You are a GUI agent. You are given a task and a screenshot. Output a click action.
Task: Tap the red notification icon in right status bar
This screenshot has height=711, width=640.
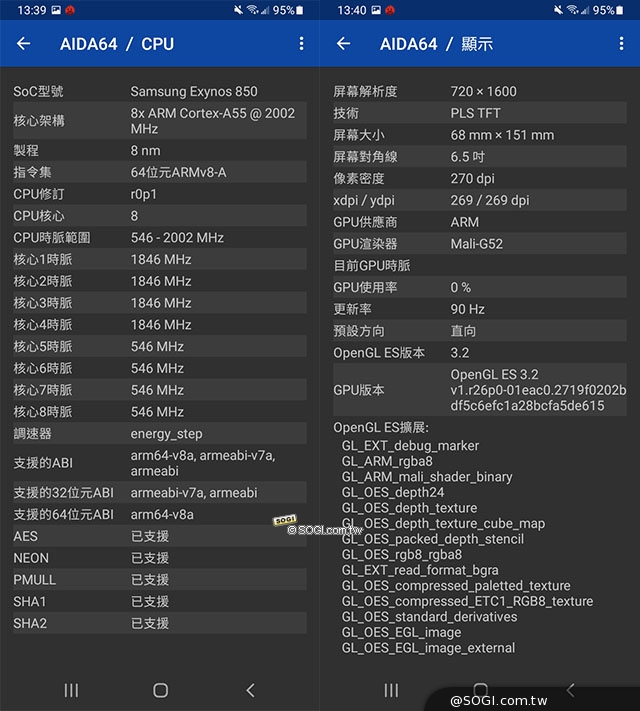point(390,10)
